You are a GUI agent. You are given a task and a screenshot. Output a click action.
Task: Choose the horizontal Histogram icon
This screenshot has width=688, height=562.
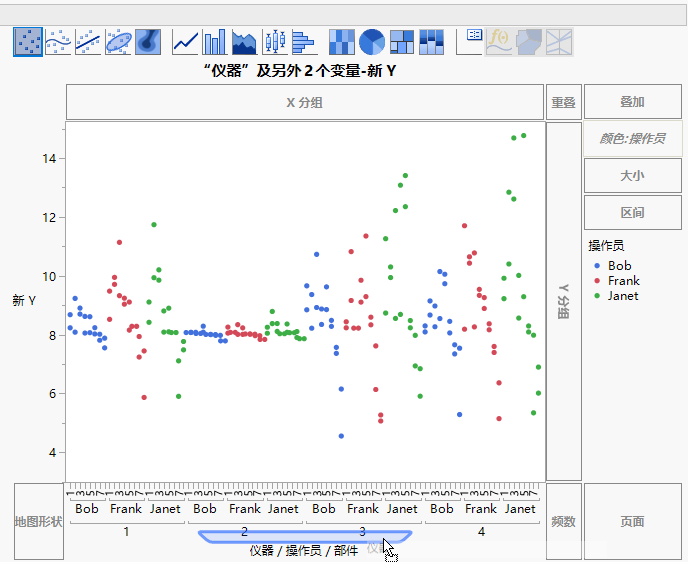point(304,41)
